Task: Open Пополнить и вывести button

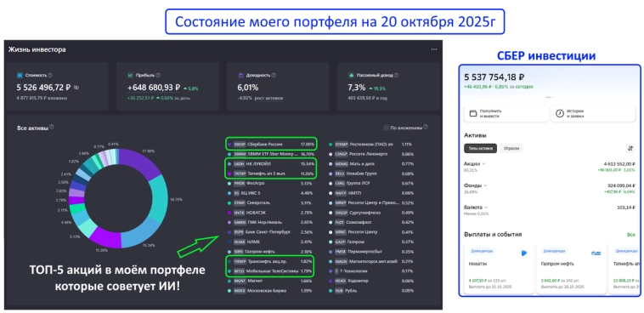Action: (x=506, y=113)
